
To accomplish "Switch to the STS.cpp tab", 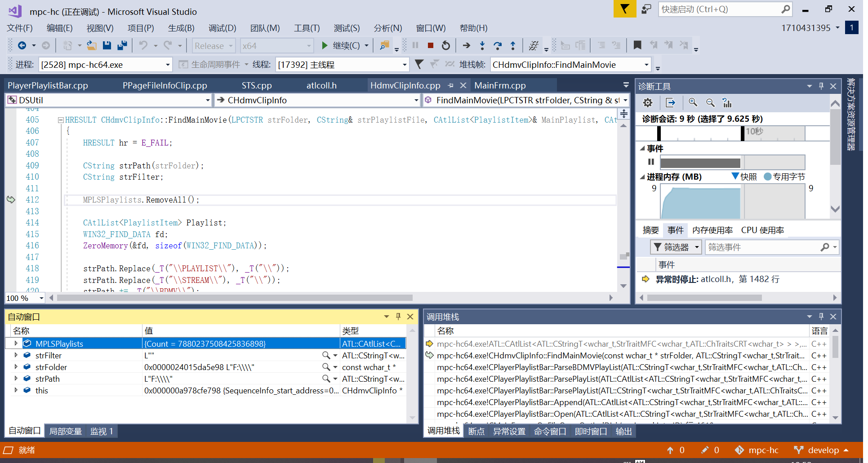I will click(x=257, y=85).
